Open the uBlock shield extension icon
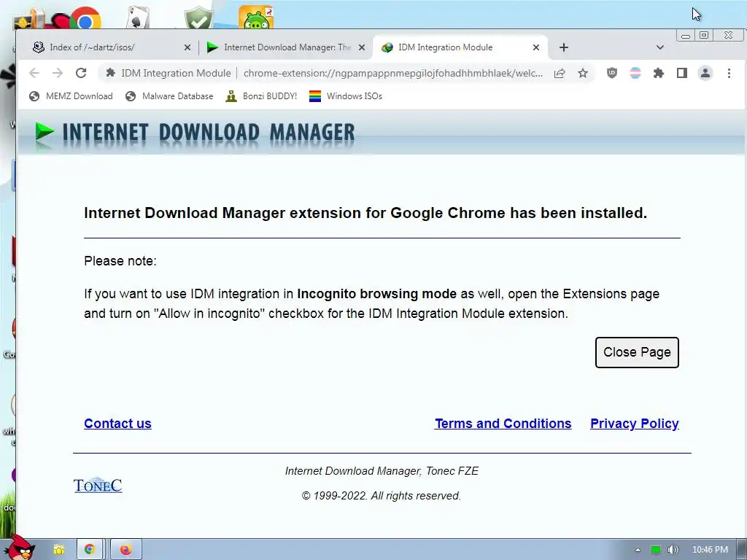 [x=612, y=73]
